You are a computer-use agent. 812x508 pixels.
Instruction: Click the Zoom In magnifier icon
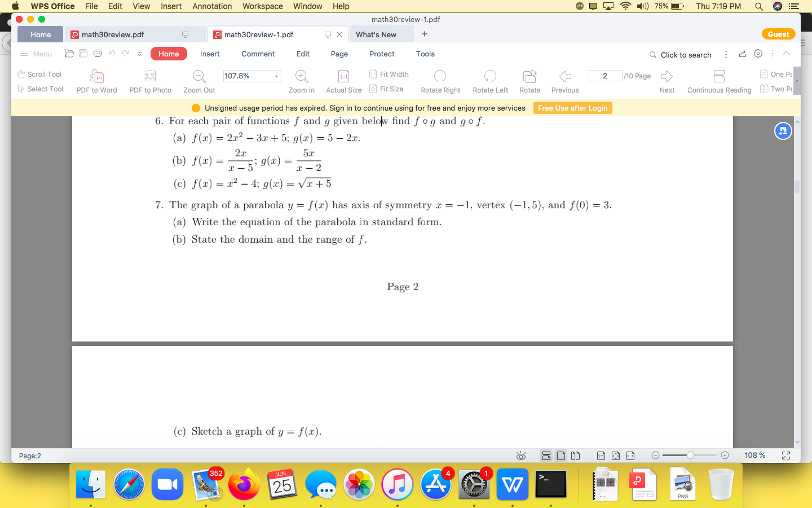click(x=301, y=76)
